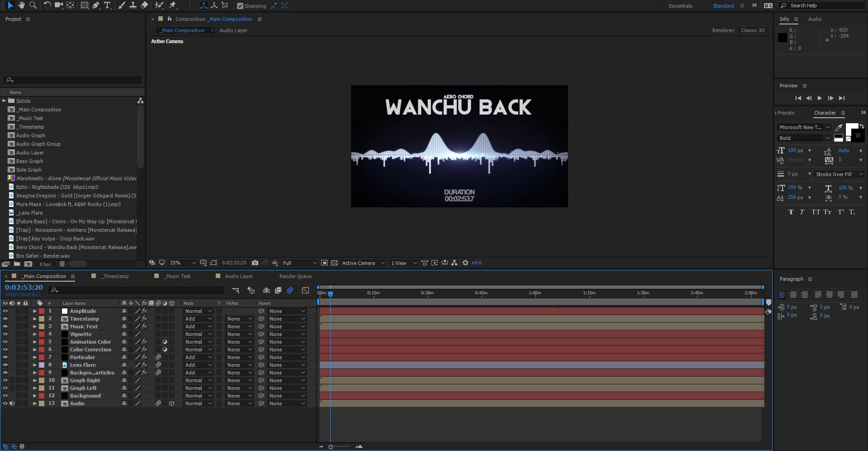Image resolution: width=868 pixels, height=451 pixels.
Task: Select the Puppet Pin tool
Action: click(x=173, y=5)
